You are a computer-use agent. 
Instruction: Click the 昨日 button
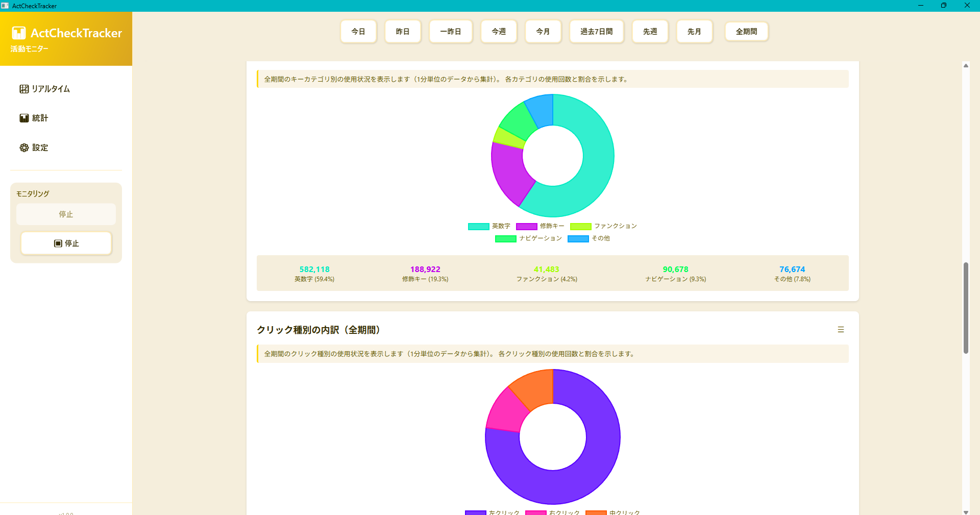coord(403,31)
